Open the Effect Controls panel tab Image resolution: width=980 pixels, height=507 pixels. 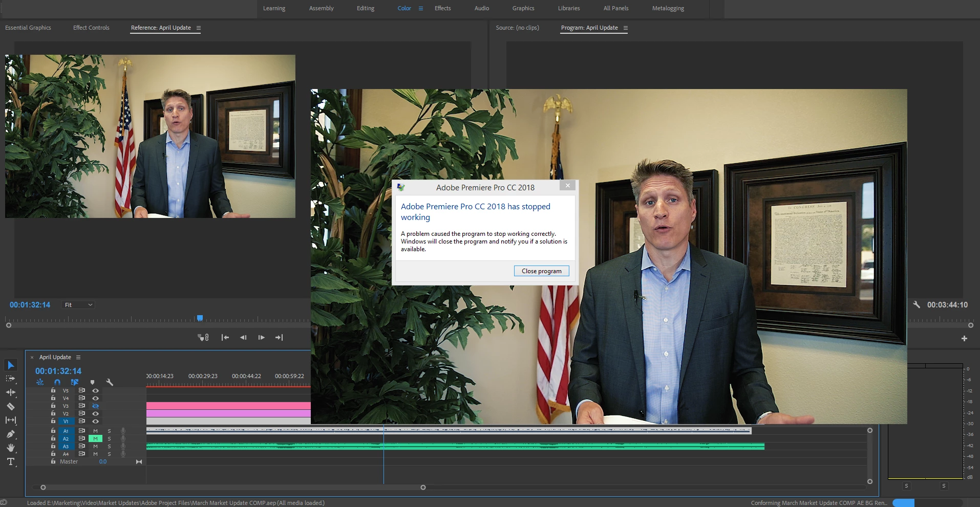click(x=91, y=28)
